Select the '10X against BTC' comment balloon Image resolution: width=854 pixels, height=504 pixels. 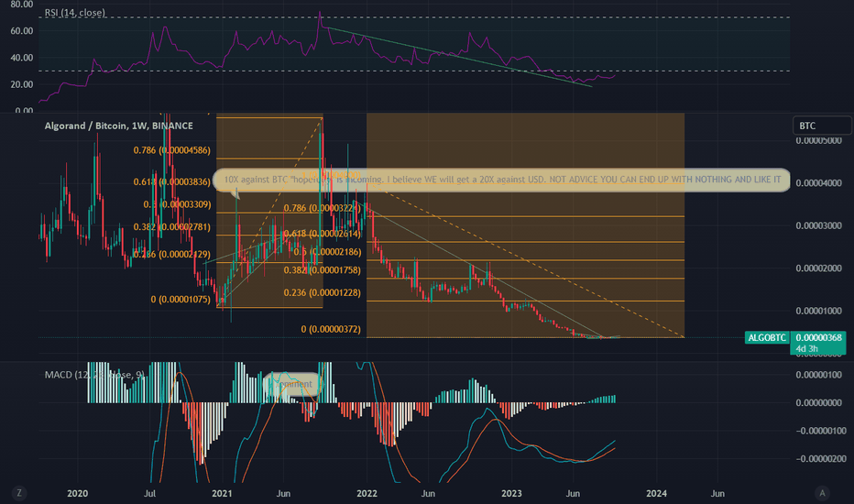tap(501, 180)
